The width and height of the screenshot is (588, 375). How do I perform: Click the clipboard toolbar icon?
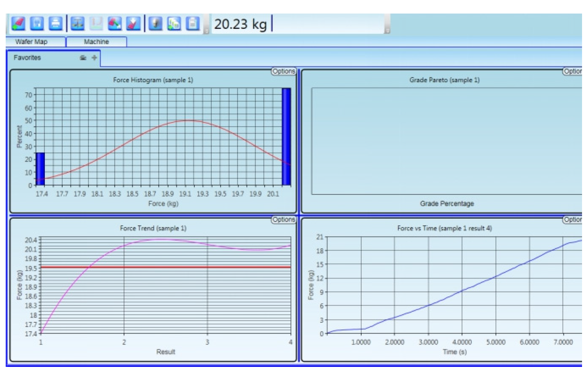(x=192, y=24)
